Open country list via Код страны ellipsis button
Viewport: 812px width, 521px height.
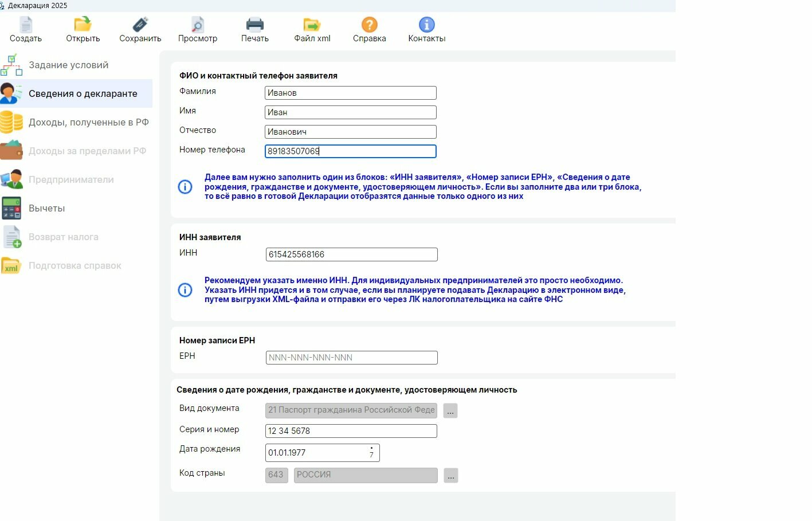pos(450,476)
